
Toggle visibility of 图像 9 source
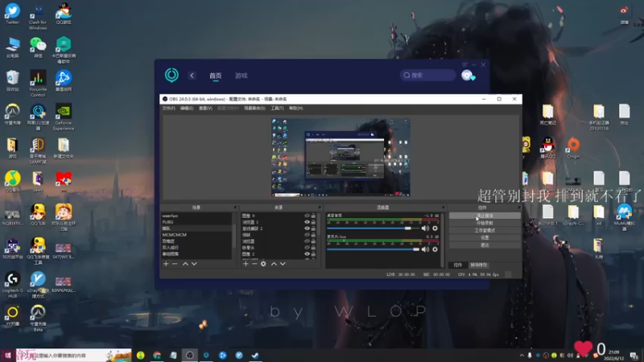tap(307, 216)
